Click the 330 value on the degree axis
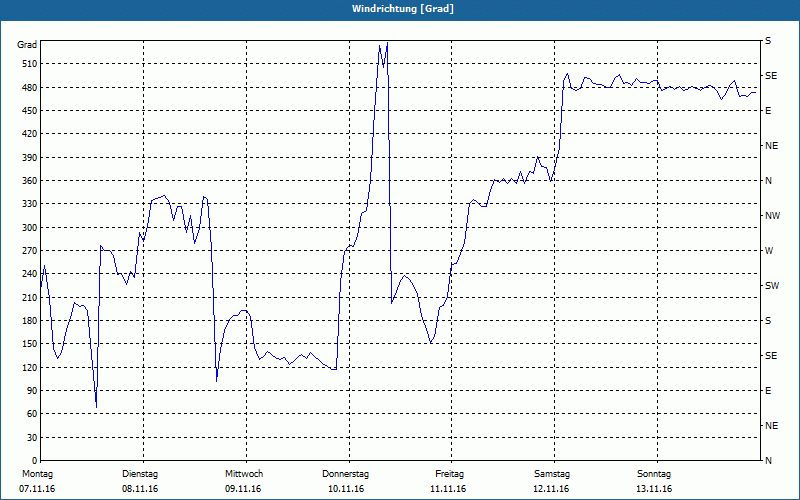The image size is (800, 500). pyautogui.click(x=30, y=204)
